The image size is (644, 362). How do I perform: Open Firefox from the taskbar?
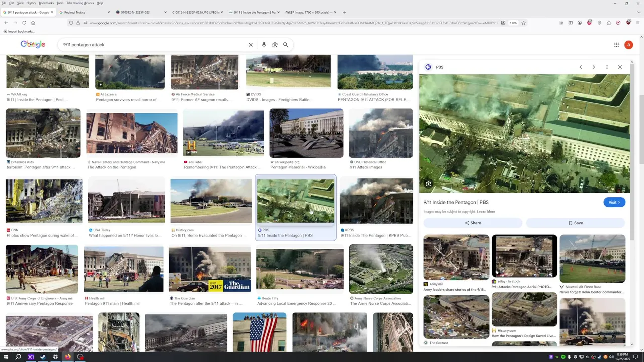(x=68, y=357)
